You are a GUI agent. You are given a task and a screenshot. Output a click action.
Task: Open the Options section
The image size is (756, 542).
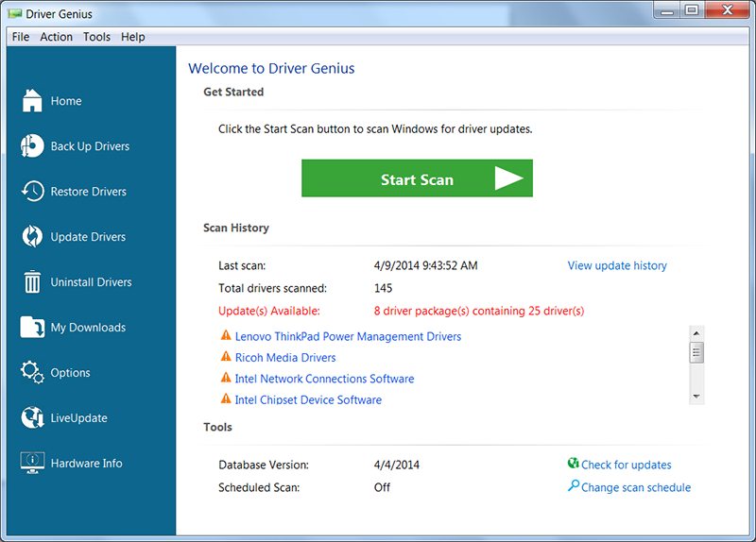click(70, 373)
